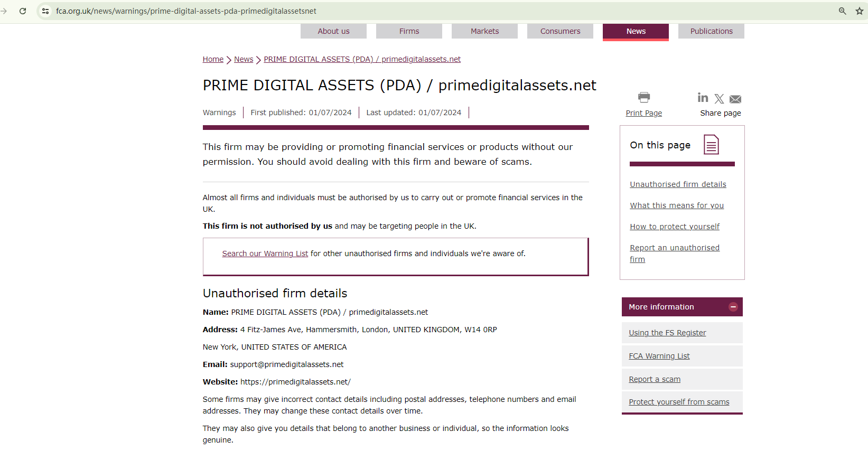Viewport: 868px width, 460px height.
Task: Click the Home breadcrumb link
Action: pyautogui.click(x=213, y=59)
